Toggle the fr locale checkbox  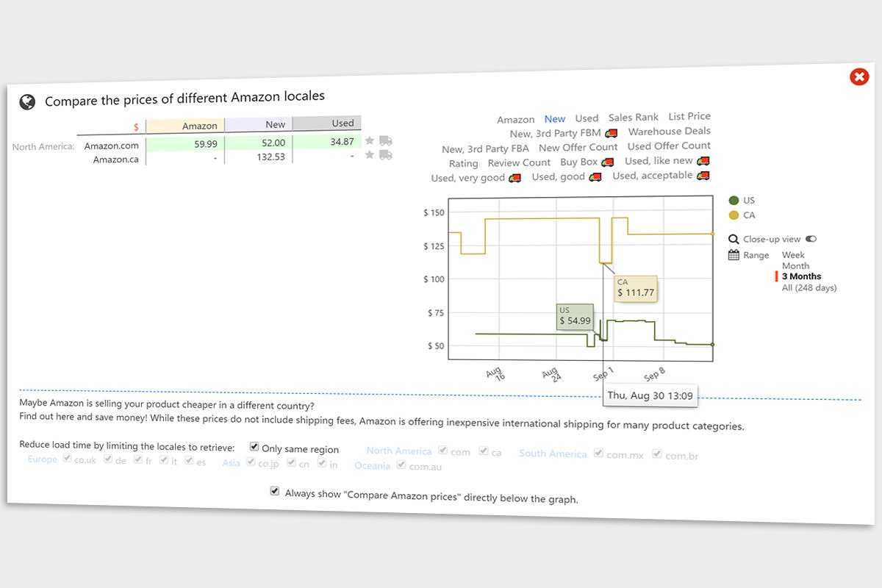click(x=137, y=460)
